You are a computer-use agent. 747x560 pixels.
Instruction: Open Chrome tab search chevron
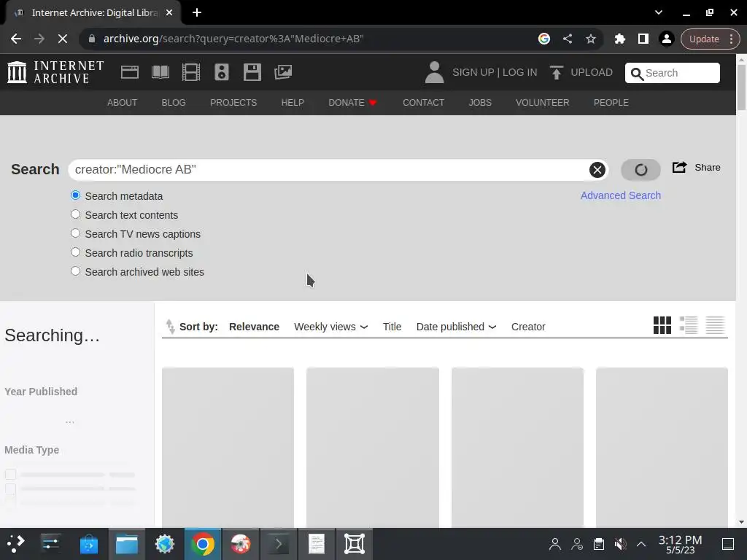(x=659, y=12)
